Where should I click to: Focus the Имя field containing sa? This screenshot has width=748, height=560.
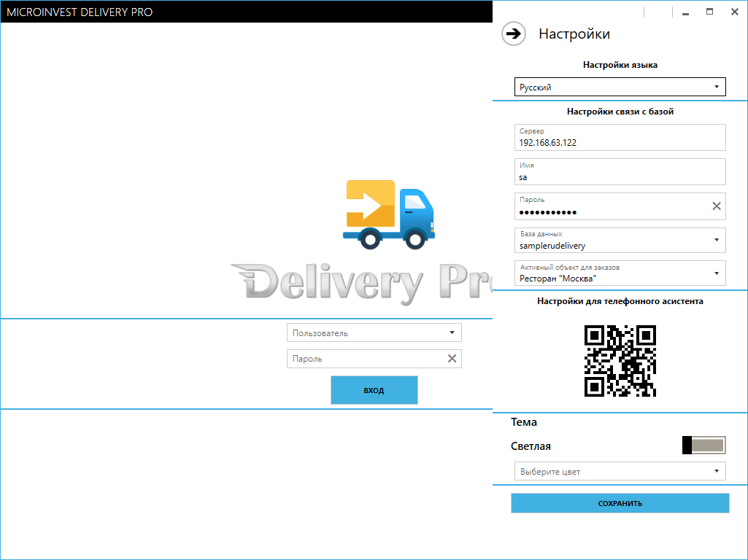click(x=620, y=171)
